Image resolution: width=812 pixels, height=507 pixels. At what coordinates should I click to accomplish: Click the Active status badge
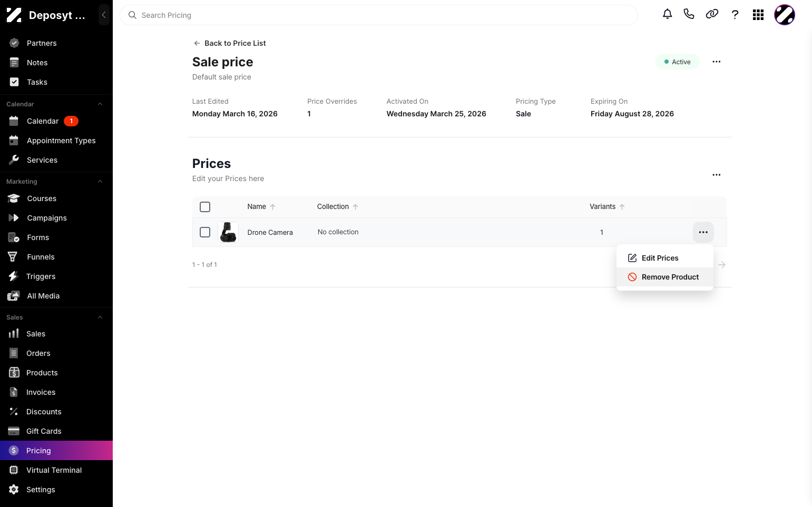point(677,62)
